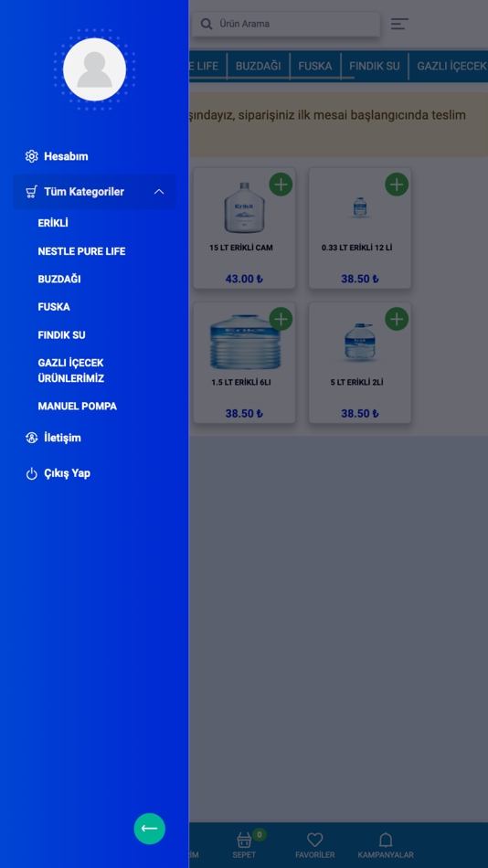Screen dimensions: 488x868
Task: Open the hamburger filter menu icon
Action: pyautogui.click(x=399, y=24)
